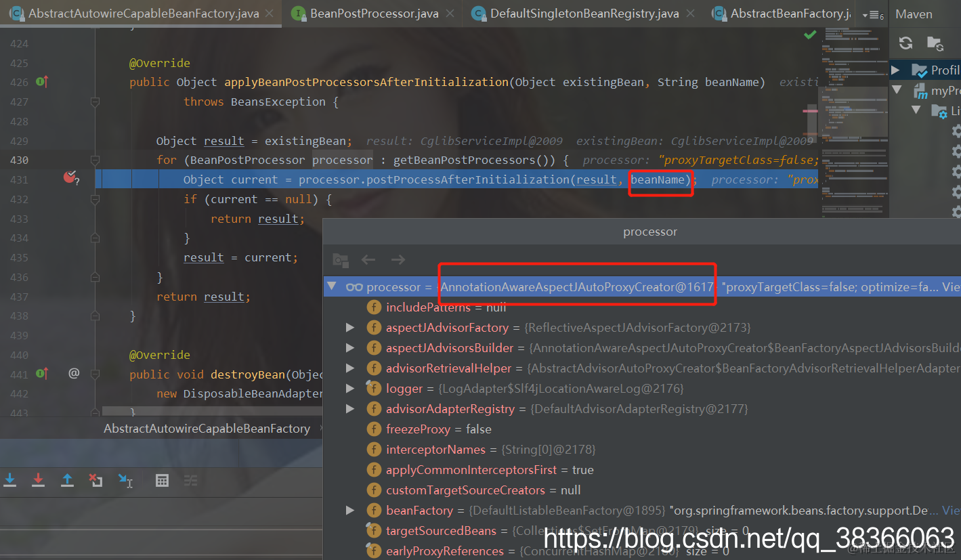Collapse the processor root node
Screen dimensions: 961x560
(331, 286)
